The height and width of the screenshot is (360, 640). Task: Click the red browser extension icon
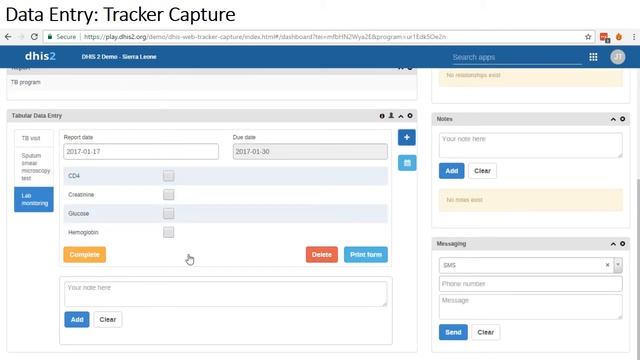(x=604, y=37)
